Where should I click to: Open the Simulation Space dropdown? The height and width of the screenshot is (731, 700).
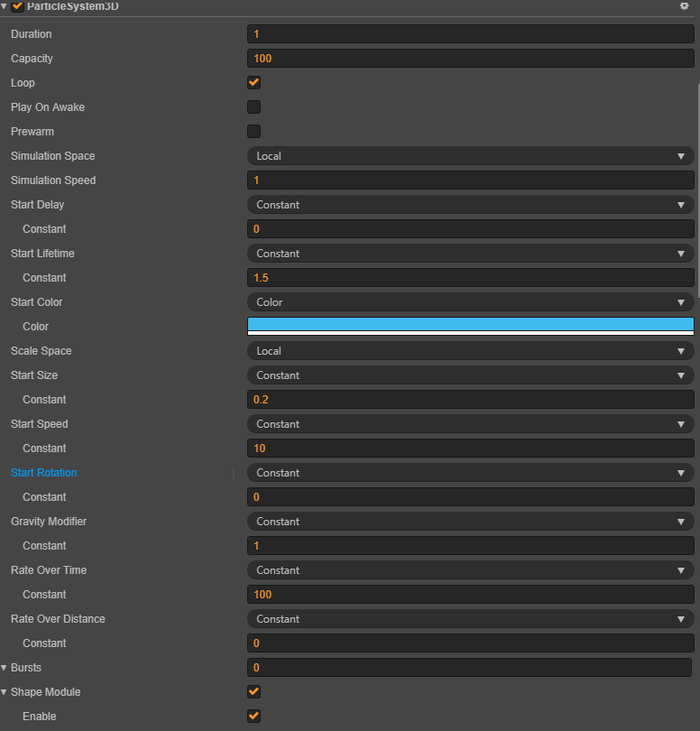coord(470,156)
